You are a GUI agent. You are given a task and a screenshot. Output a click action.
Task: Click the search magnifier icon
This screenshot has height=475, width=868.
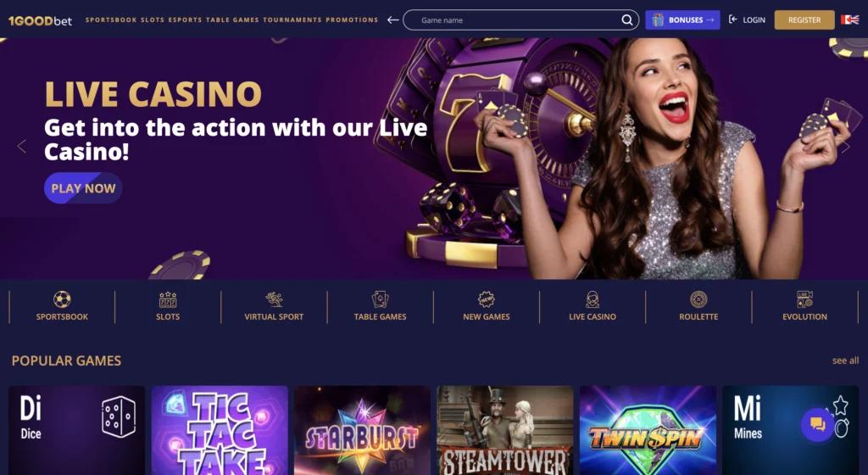(x=626, y=20)
